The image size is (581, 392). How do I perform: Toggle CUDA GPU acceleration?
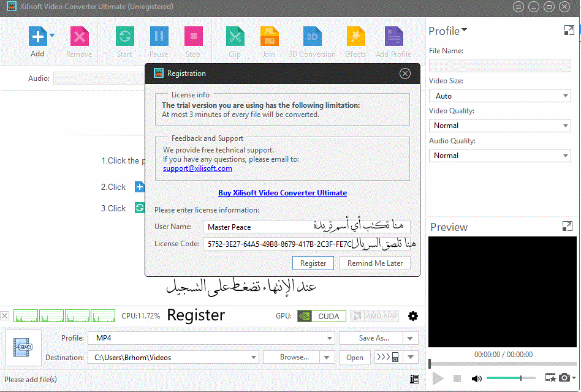tap(321, 316)
